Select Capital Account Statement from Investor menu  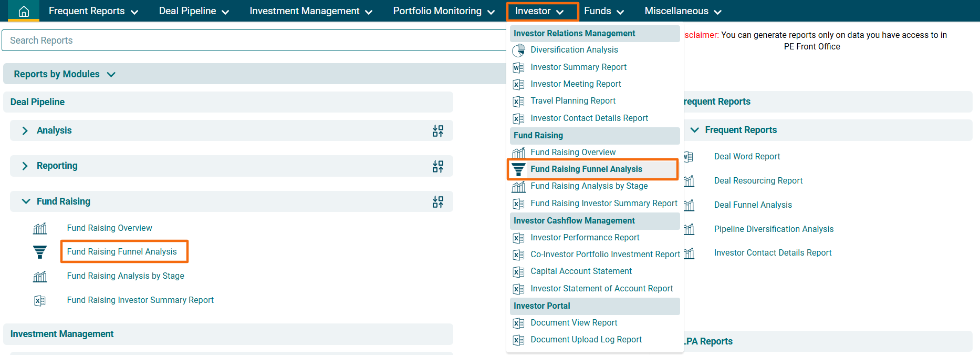click(581, 271)
